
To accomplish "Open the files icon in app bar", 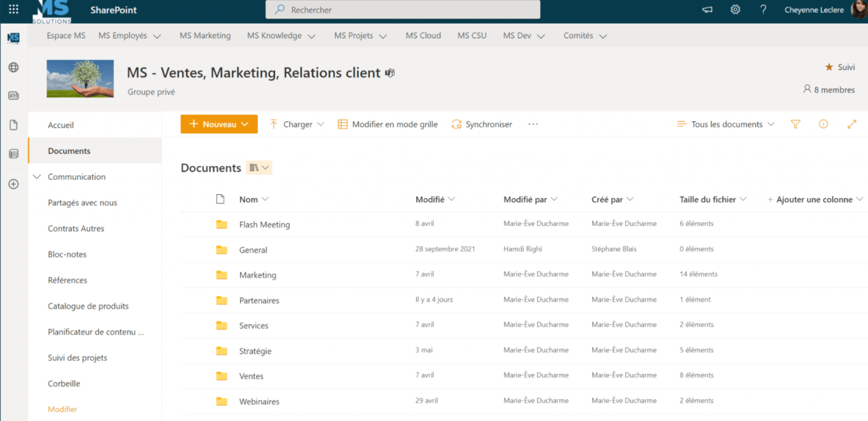I will [x=13, y=125].
